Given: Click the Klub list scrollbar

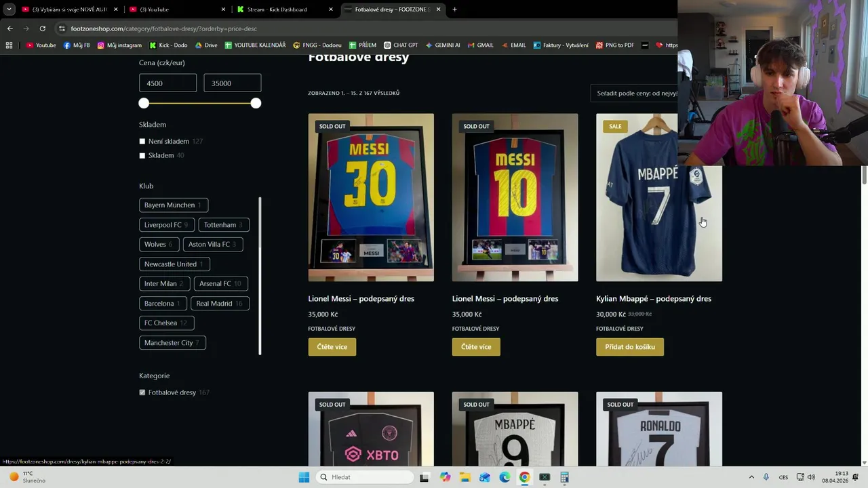Looking at the screenshot, I should 260,275.
